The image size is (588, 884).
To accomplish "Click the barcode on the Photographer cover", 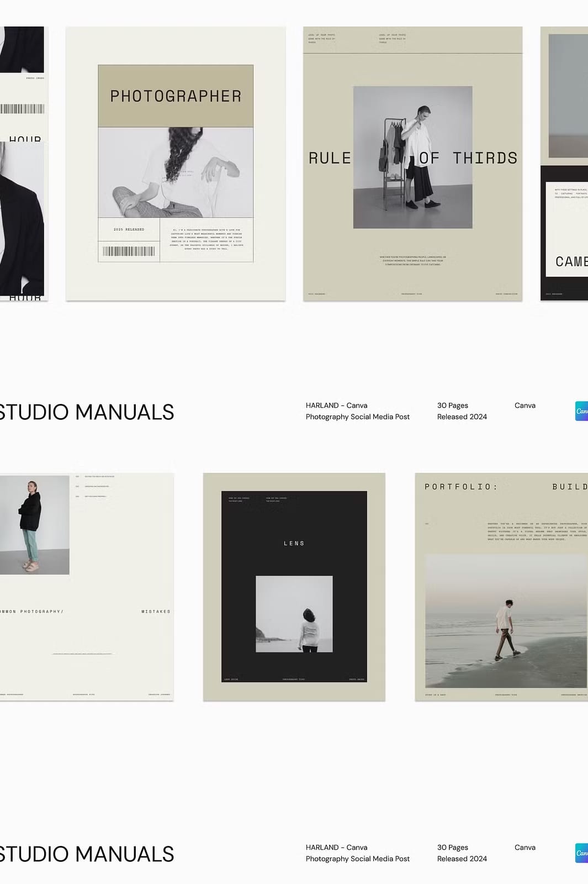I will point(129,251).
